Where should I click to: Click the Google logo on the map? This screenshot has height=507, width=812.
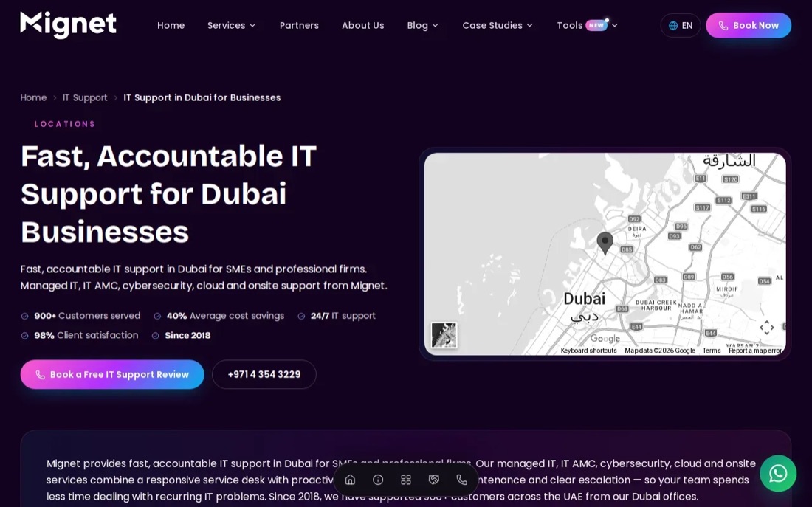(x=605, y=339)
